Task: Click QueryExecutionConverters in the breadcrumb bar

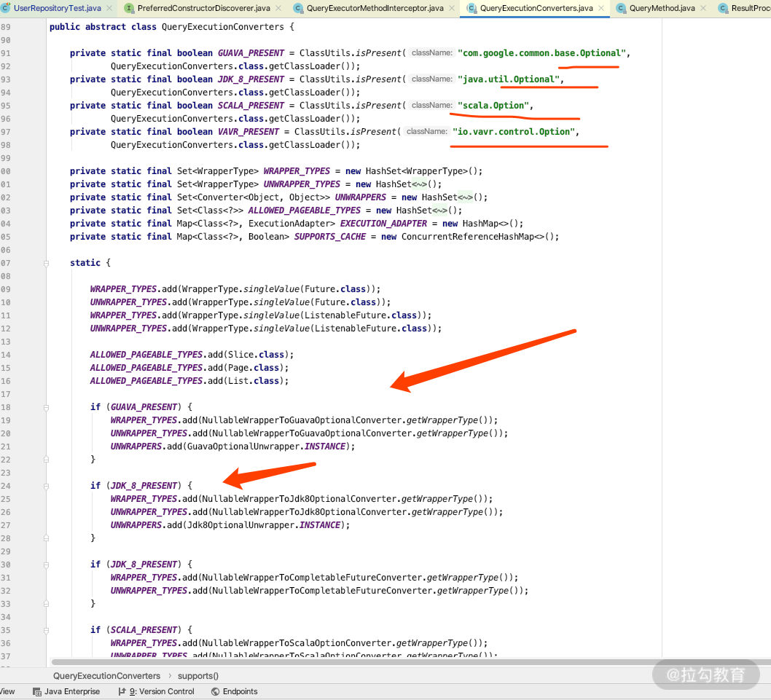Action: click(106, 676)
